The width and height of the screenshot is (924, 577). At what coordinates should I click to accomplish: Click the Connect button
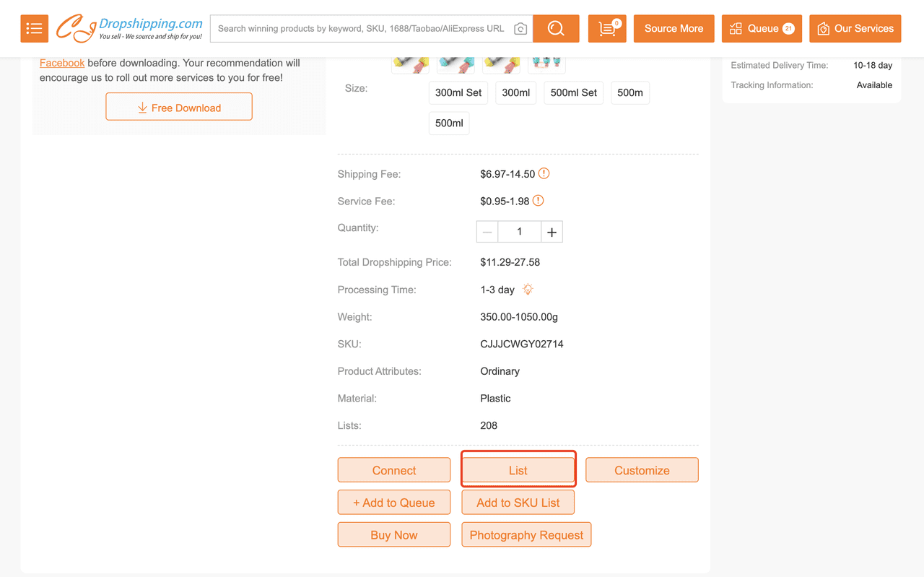pos(394,470)
